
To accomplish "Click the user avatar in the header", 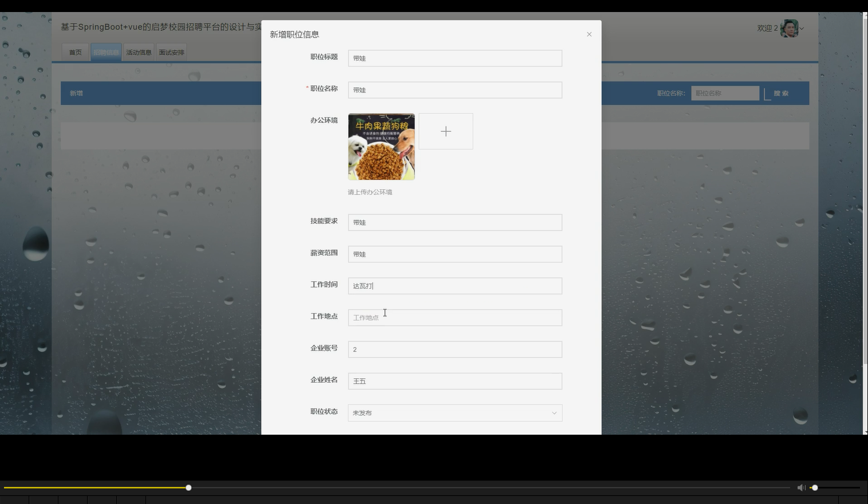I will pyautogui.click(x=789, y=28).
